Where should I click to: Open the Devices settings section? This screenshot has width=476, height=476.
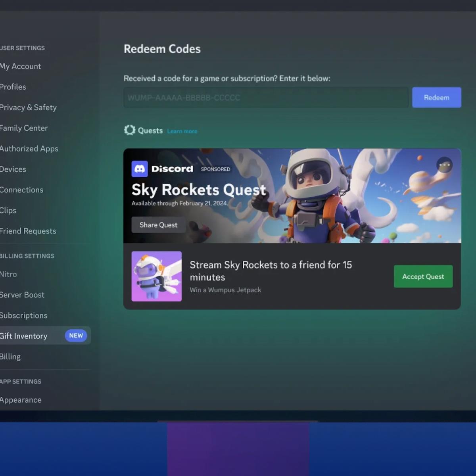point(13,169)
